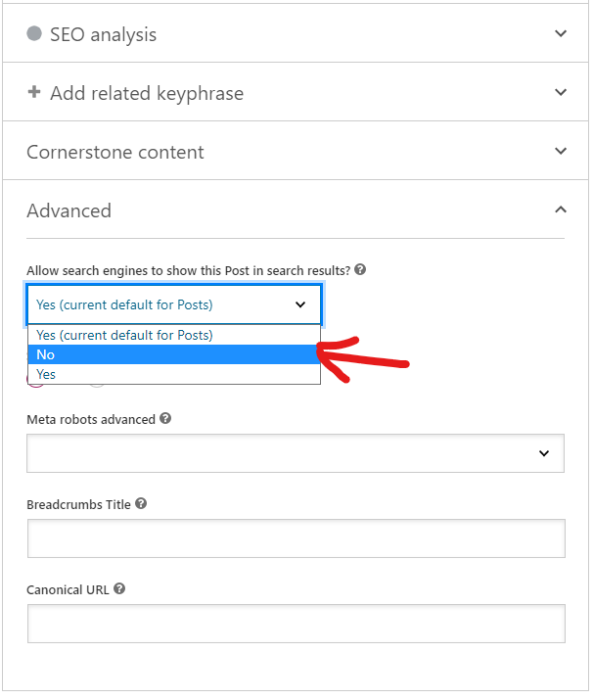Choose the plain 'Yes' option in list
This screenshot has width=594, height=700.
(174, 374)
